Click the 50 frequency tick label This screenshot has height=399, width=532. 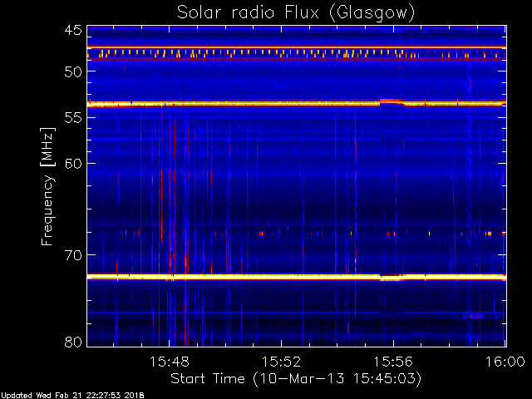pyautogui.click(x=73, y=71)
